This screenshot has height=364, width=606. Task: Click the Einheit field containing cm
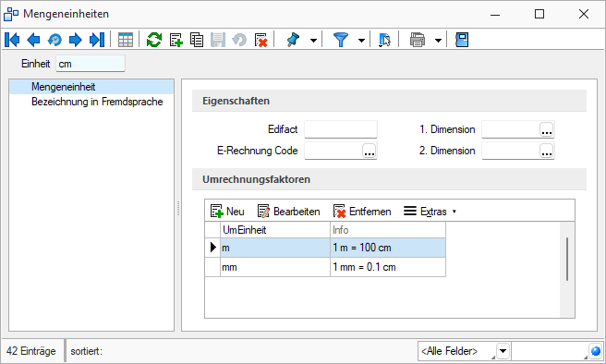91,64
